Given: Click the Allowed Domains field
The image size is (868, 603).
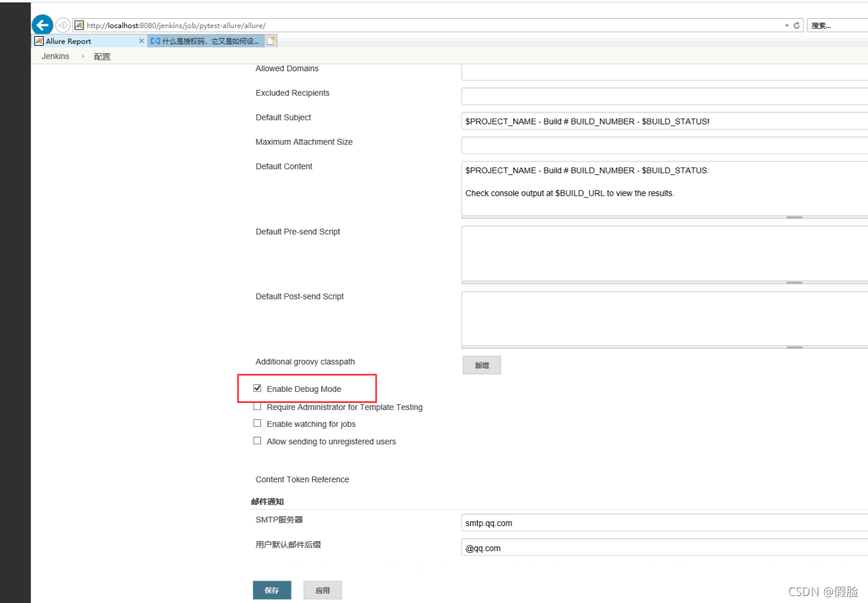Looking at the screenshot, I should (x=664, y=71).
